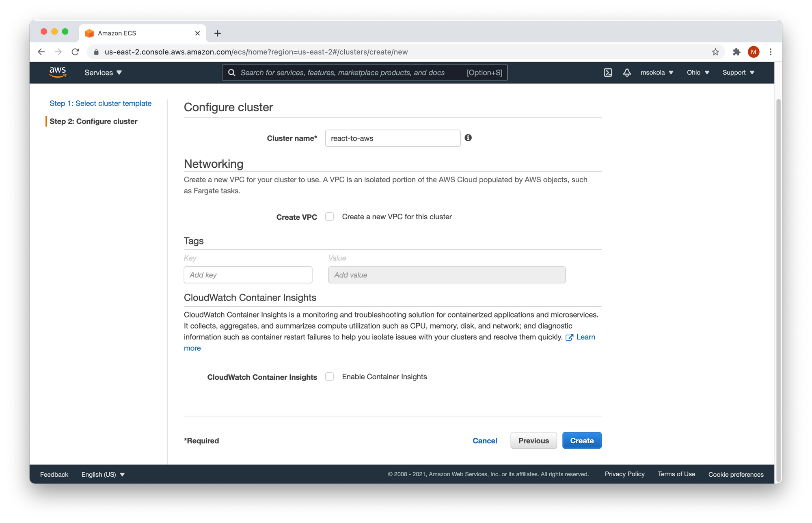Expand the Support dropdown menu
This screenshot has width=812, height=523.
pos(739,72)
